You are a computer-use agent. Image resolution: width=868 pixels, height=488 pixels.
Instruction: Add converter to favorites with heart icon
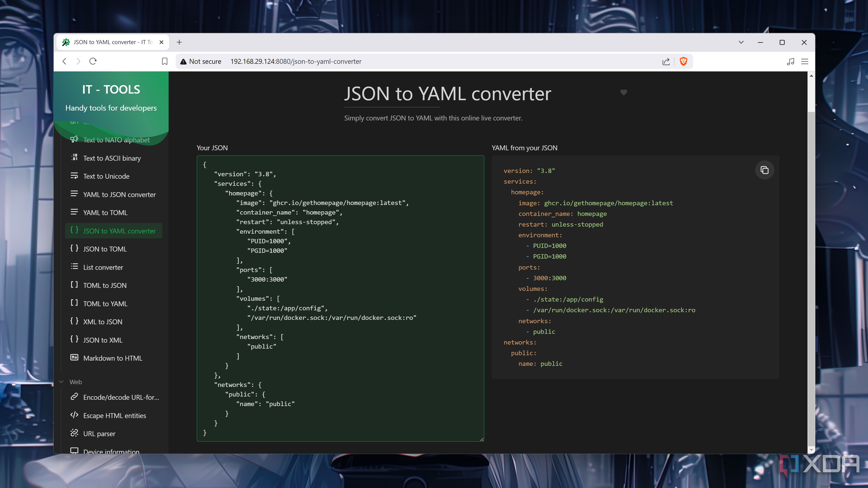coord(623,92)
